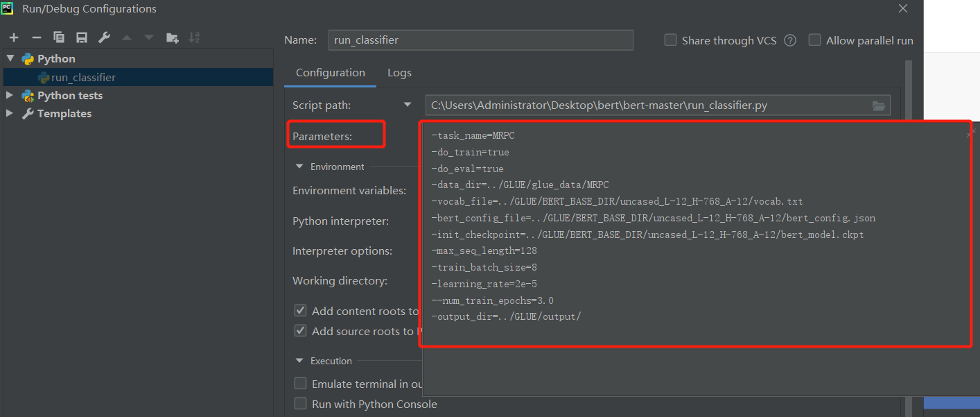This screenshot has width=980, height=417.
Task: Copy configuration via the duplicate icon
Action: (59, 37)
